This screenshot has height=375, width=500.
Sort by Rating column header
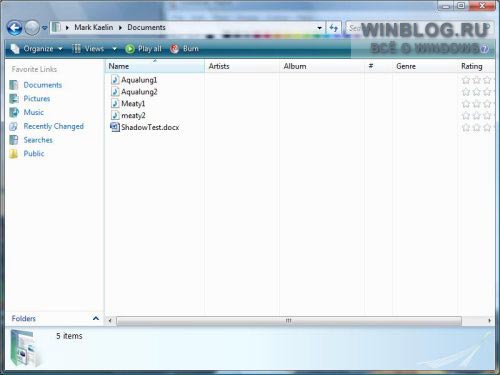coord(476,66)
